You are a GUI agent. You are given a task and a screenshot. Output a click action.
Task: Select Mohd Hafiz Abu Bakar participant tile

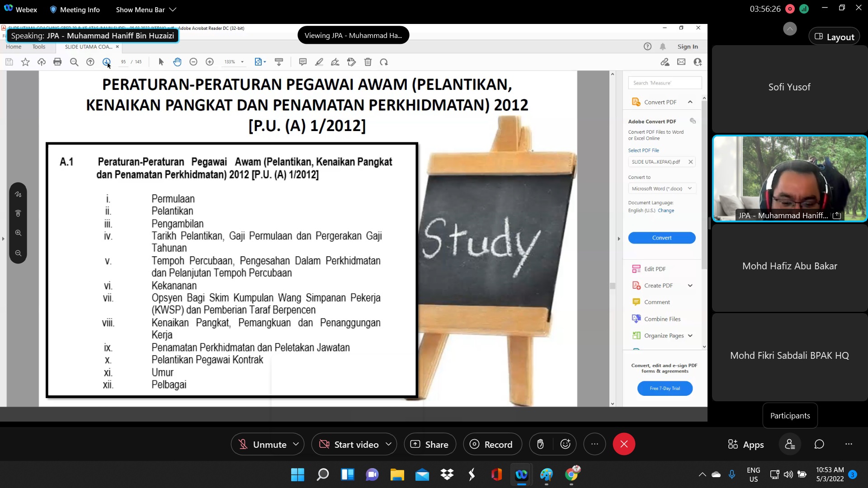coord(789,266)
